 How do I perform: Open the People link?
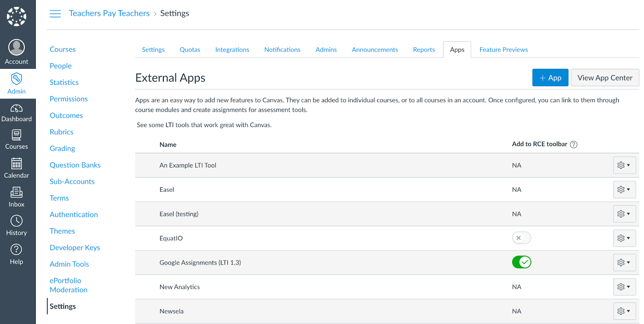click(60, 66)
